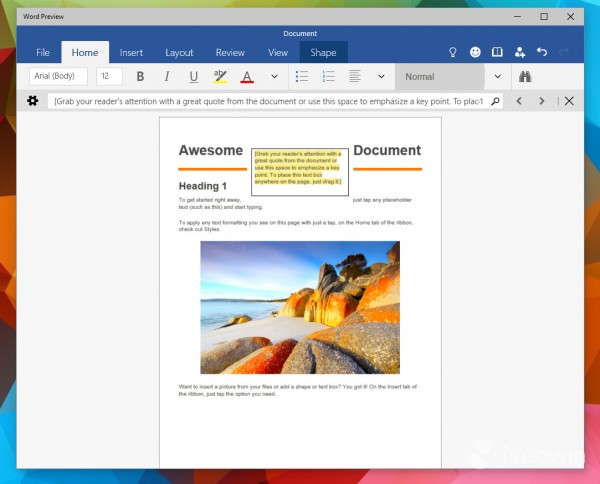Close the find bar
Image resolution: width=600 pixels, height=484 pixels.
coord(569,101)
